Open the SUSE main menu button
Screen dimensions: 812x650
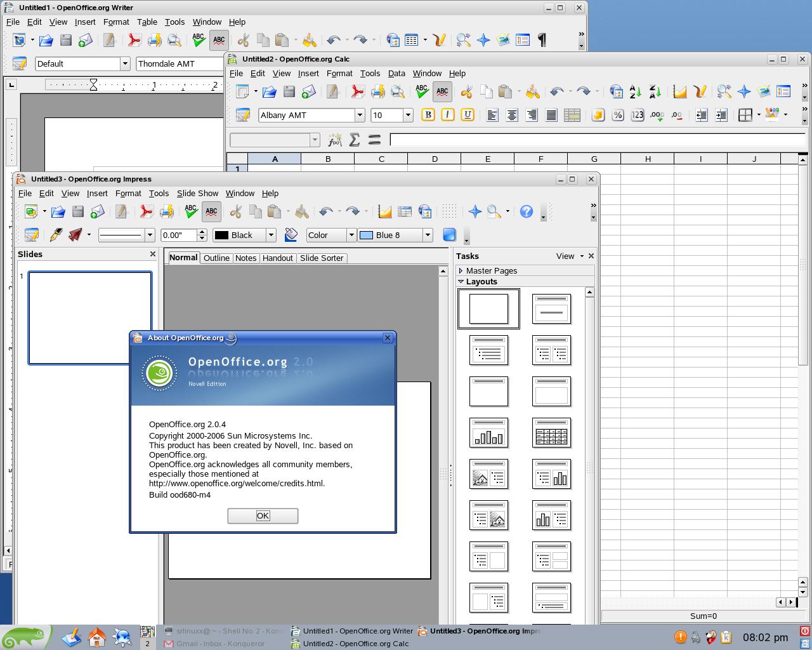(x=25, y=637)
